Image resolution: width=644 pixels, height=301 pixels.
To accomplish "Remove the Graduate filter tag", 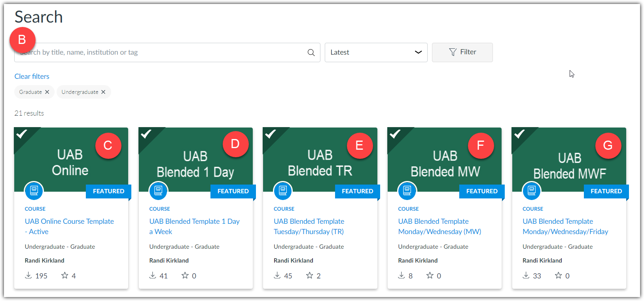I will pos(47,92).
